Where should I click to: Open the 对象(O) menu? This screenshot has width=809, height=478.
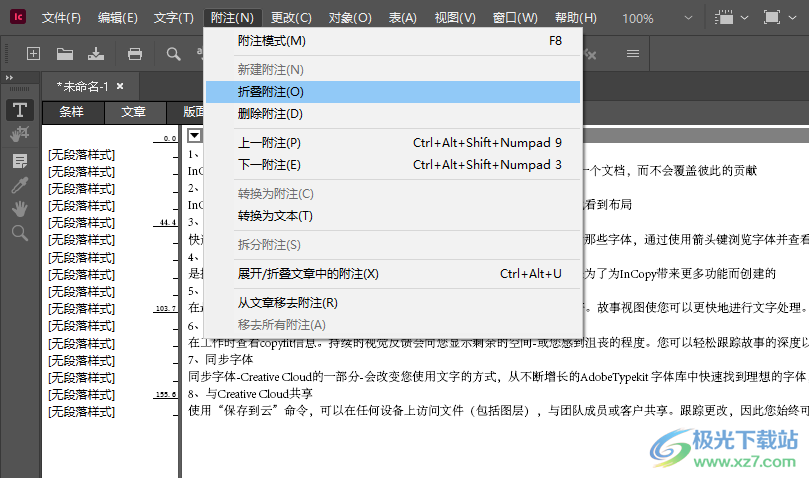(x=350, y=18)
